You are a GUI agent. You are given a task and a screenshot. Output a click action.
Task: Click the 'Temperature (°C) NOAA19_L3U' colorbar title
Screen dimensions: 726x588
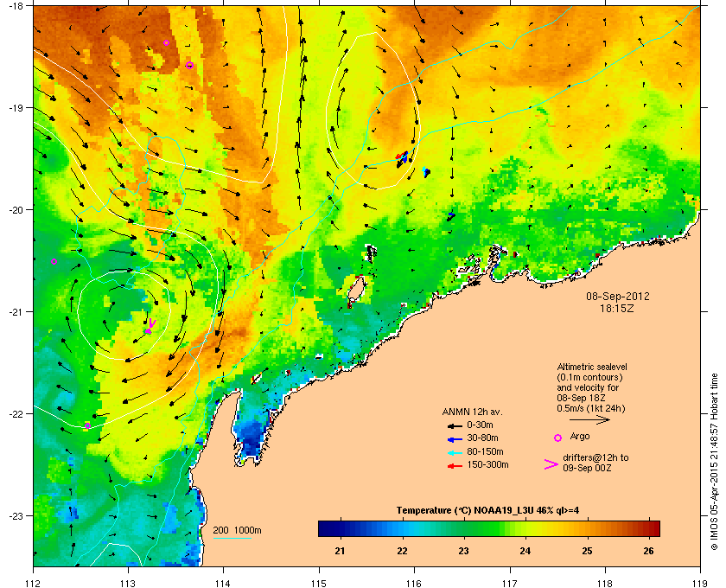(487, 510)
